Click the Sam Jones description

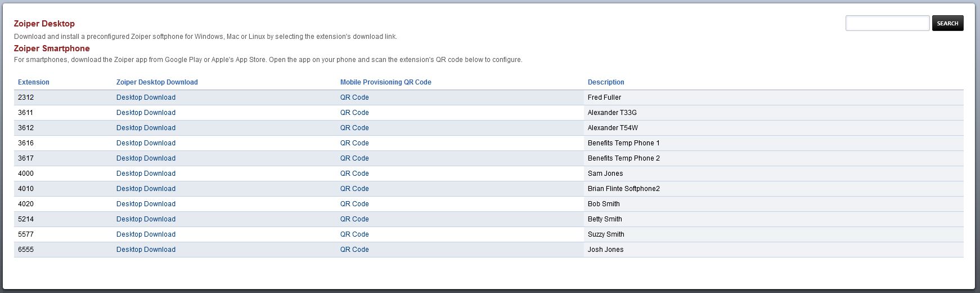pos(605,174)
